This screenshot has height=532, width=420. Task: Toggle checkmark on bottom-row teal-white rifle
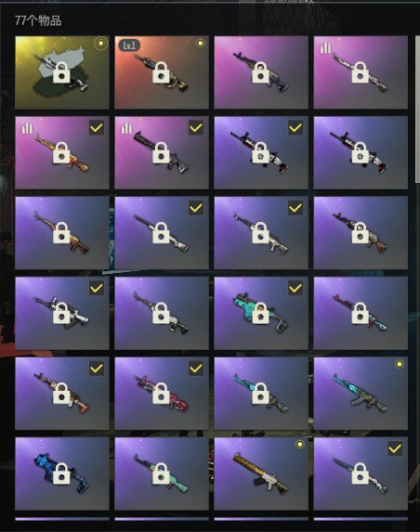395,448
